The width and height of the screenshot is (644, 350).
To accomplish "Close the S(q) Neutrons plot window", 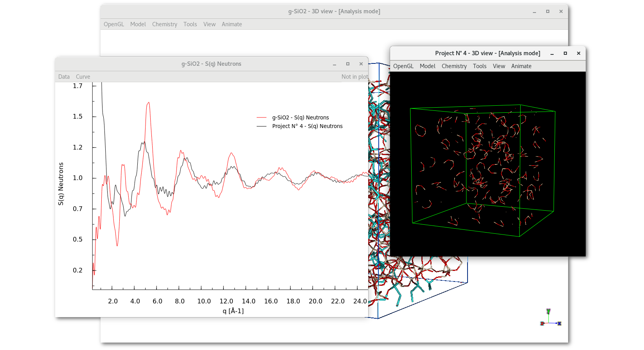I will pyautogui.click(x=361, y=64).
